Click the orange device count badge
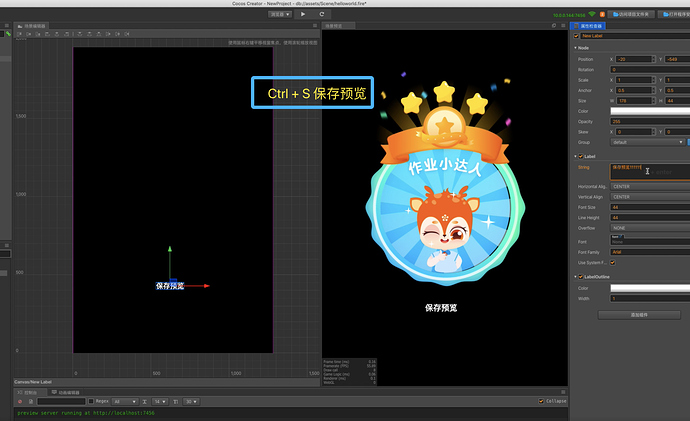This screenshot has height=421, width=690. (x=602, y=15)
